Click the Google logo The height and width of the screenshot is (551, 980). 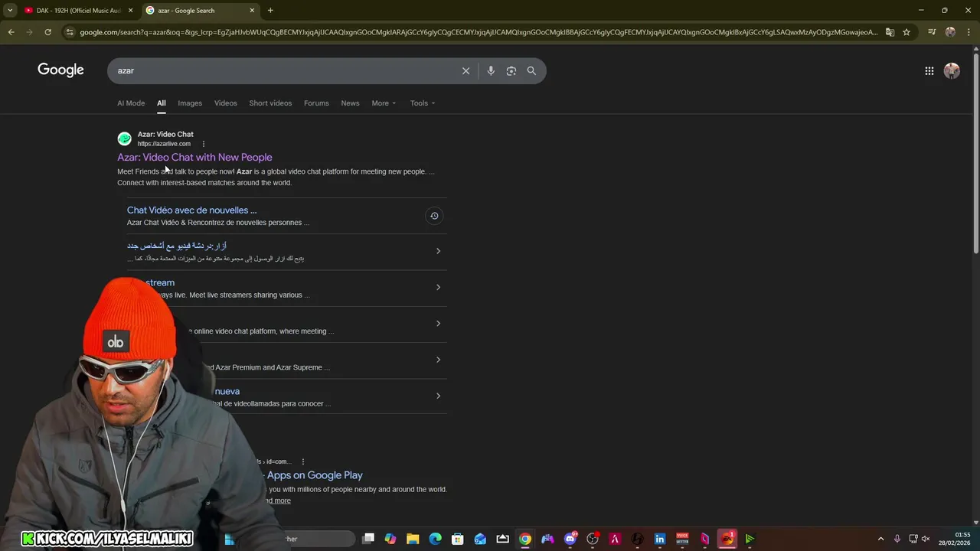pos(60,70)
